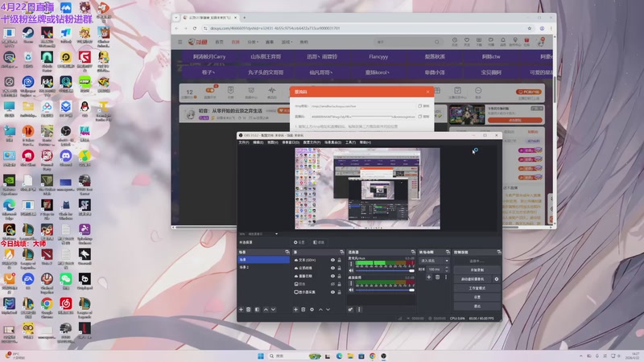Open Chrome tab search dropdown arrow

176,18
